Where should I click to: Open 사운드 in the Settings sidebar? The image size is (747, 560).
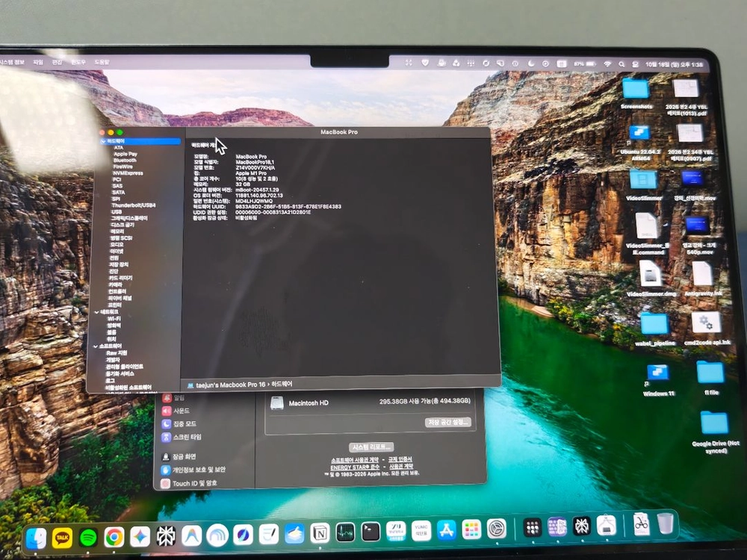pos(176,411)
